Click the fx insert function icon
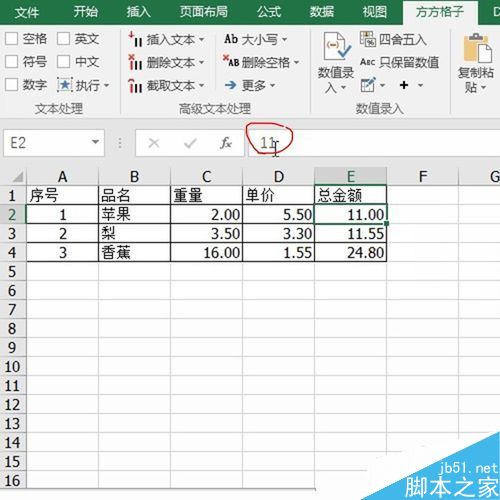Viewport: 500px width, 500px height. 226,143
